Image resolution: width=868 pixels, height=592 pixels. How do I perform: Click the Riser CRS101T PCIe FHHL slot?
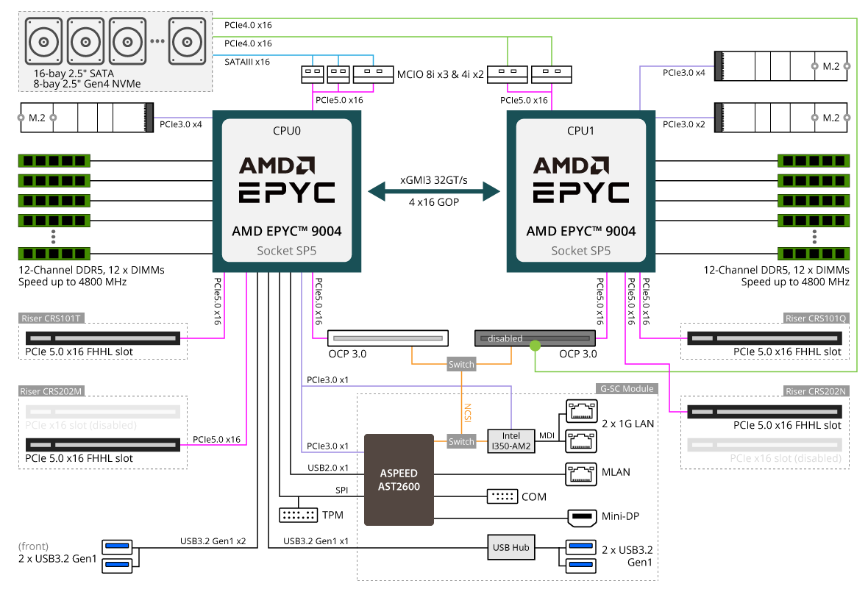point(103,338)
